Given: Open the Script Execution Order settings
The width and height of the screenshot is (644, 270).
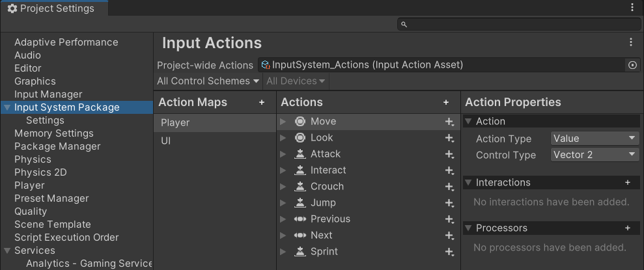Looking at the screenshot, I should pyautogui.click(x=66, y=237).
